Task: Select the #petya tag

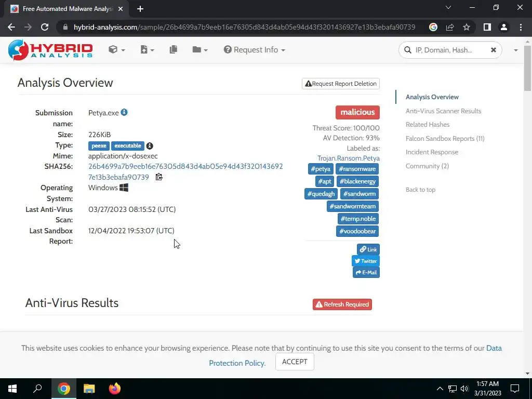Action: tap(321, 169)
